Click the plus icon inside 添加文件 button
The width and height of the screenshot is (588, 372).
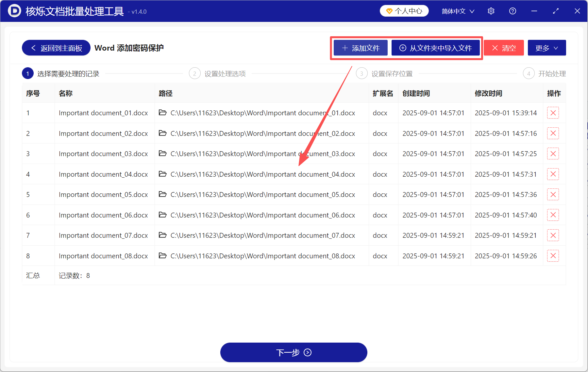344,48
